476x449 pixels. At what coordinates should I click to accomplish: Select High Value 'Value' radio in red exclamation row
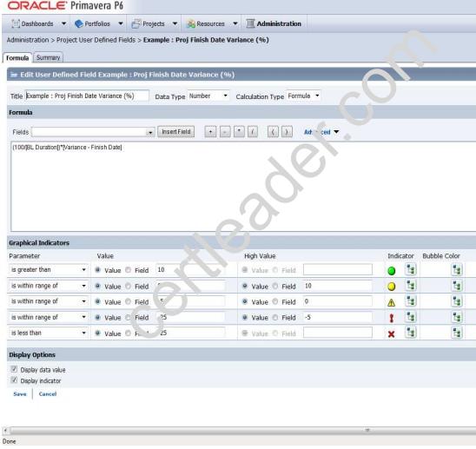(x=245, y=317)
